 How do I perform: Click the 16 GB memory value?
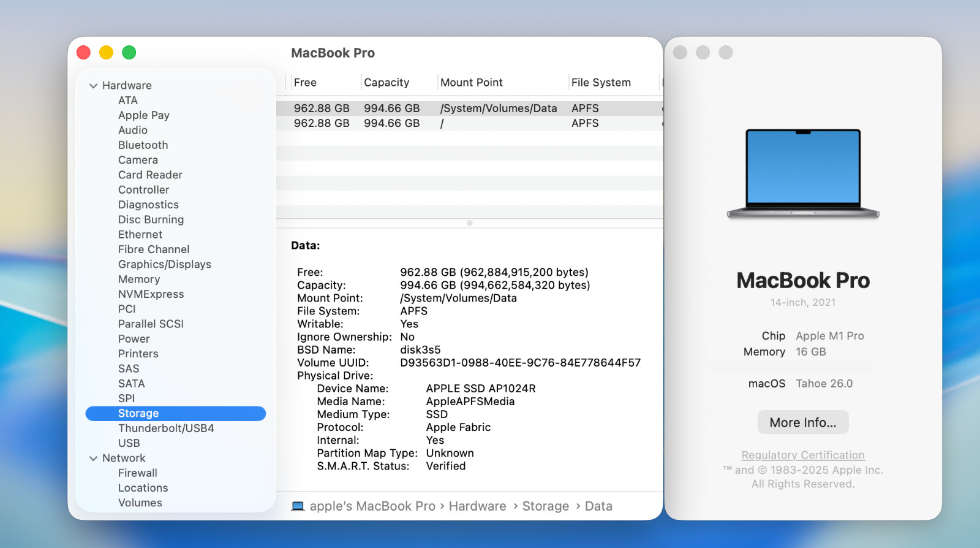pos(811,352)
